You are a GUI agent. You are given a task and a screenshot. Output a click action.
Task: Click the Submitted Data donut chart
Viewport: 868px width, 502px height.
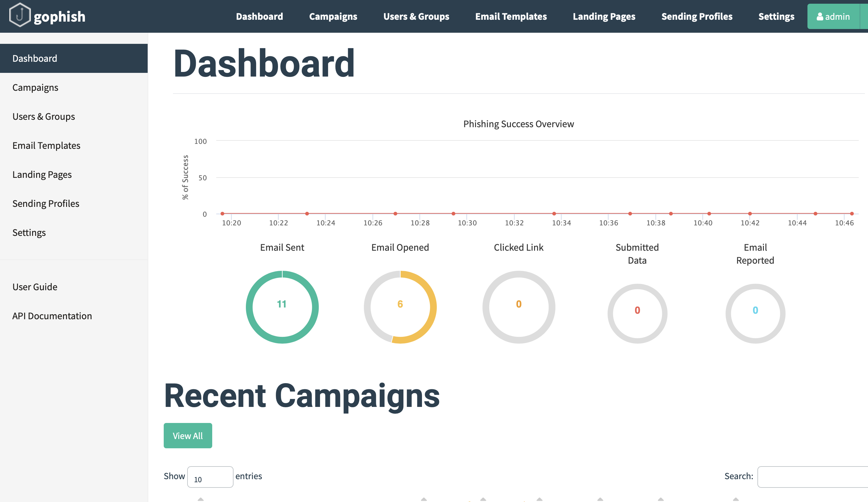637,313
